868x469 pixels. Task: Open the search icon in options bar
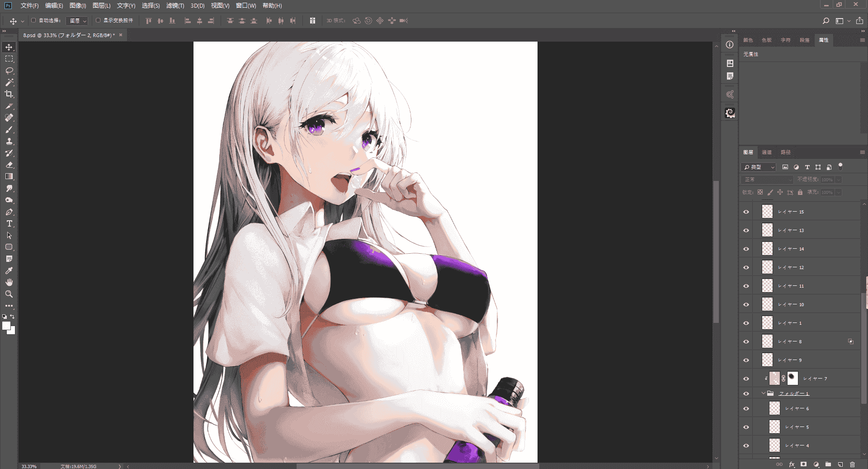tap(826, 21)
